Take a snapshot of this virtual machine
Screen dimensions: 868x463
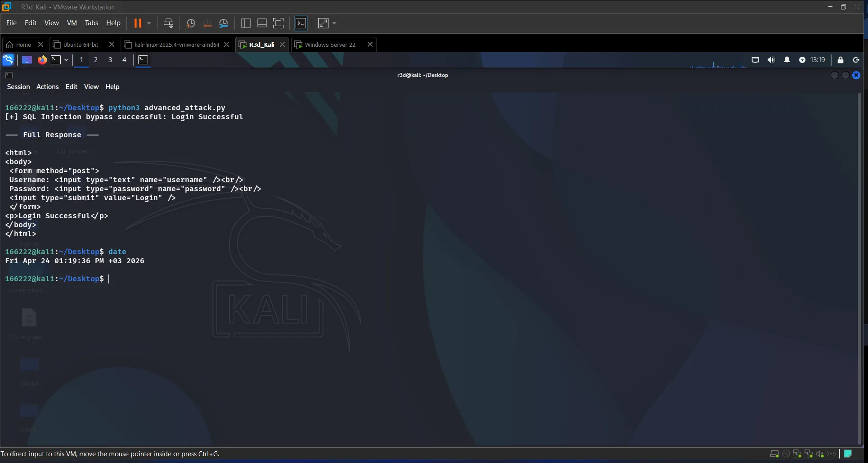click(x=191, y=23)
